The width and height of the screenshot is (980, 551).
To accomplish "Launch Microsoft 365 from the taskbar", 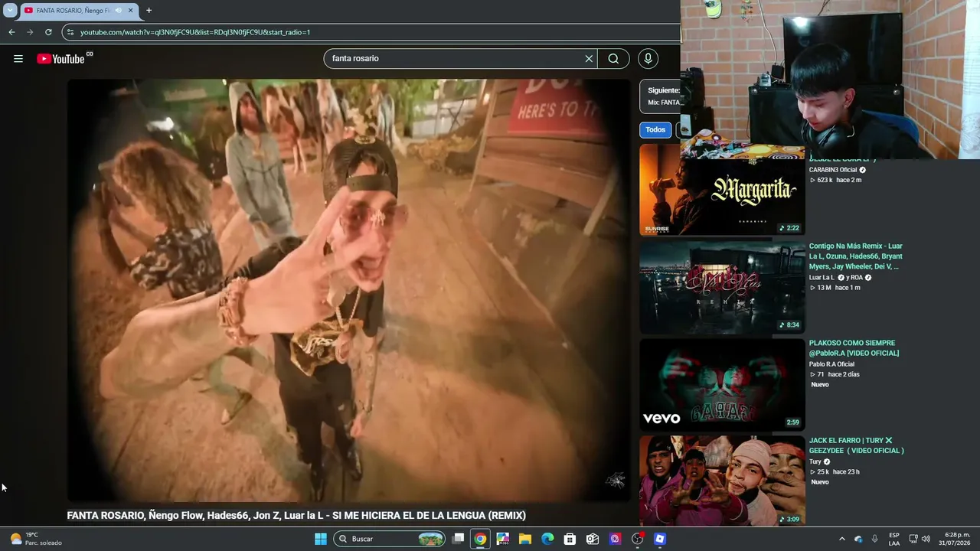I will click(x=502, y=539).
